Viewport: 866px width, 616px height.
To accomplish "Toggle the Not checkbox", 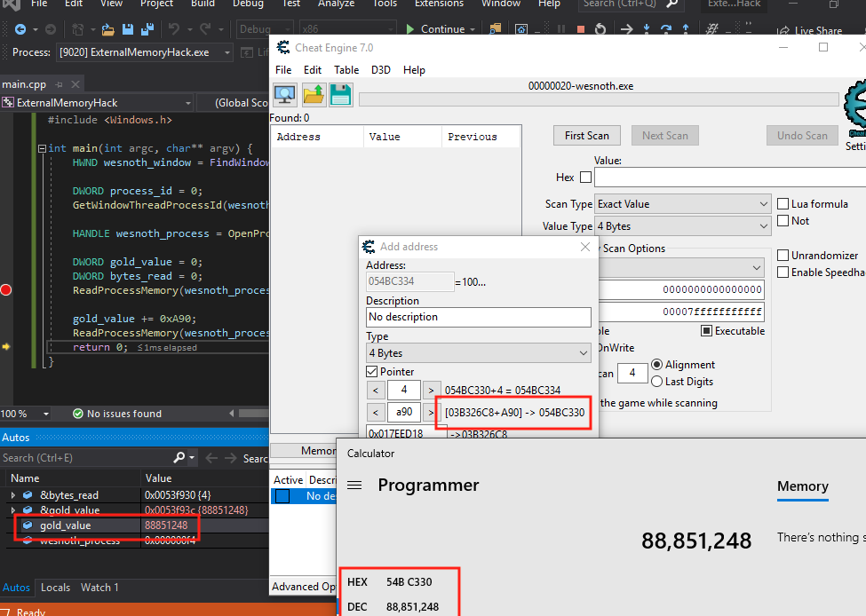I will coord(783,221).
